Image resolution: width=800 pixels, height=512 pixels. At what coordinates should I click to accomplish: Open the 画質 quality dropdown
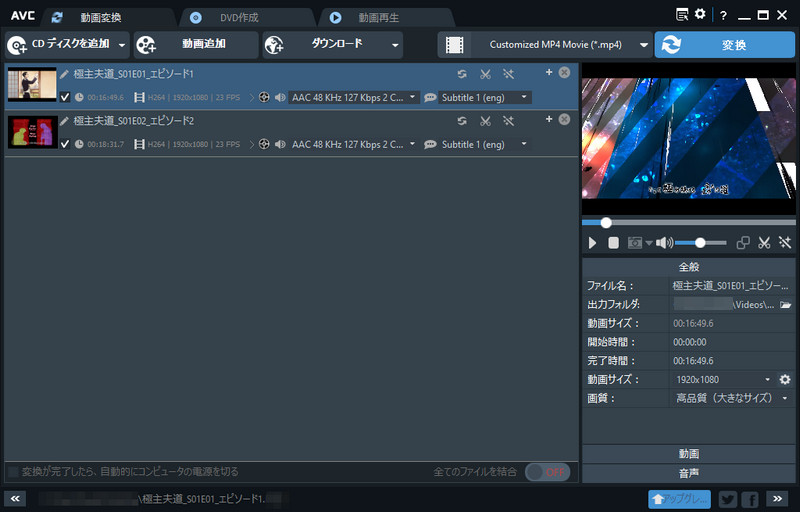[x=732, y=398]
